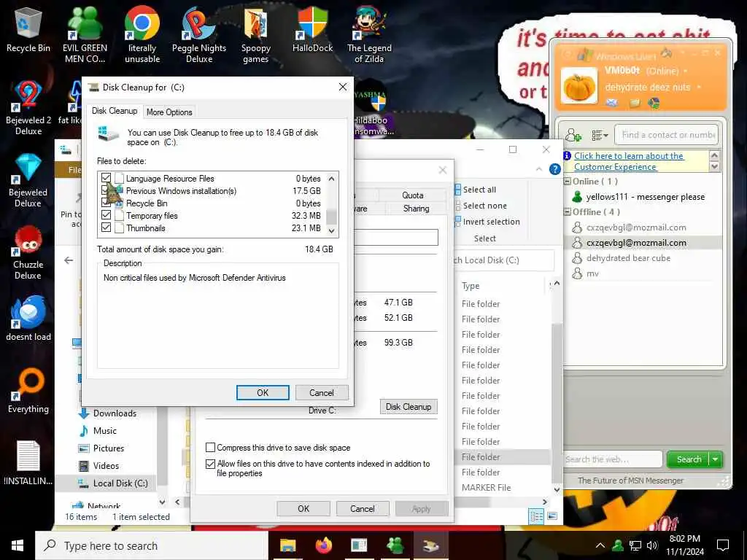The height and width of the screenshot is (560, 747).
Task: Click the 'Type here to search' taskbar box
Action: pyautogui.click(x=152, y=545)
